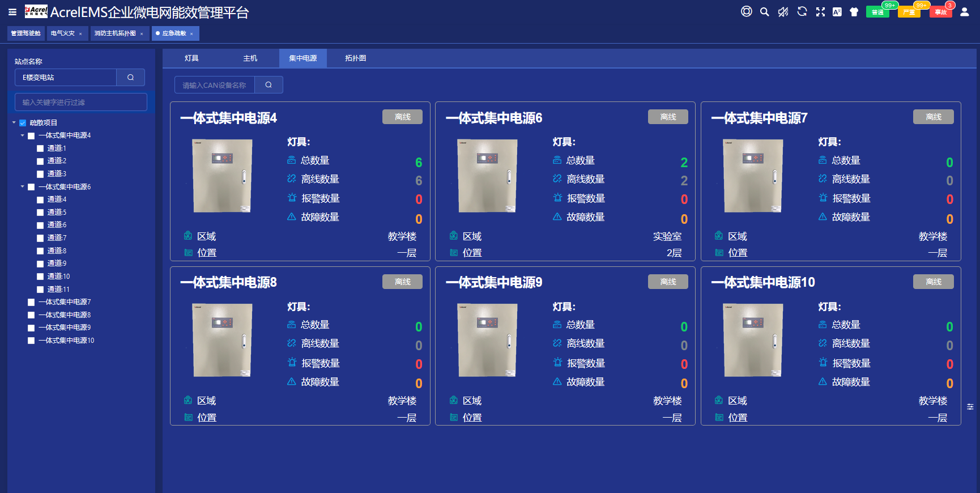The height and width of the screenshot is (493, 980).
Task: Open the theme skin shirt icon
Action: click(x=854, y=12)
